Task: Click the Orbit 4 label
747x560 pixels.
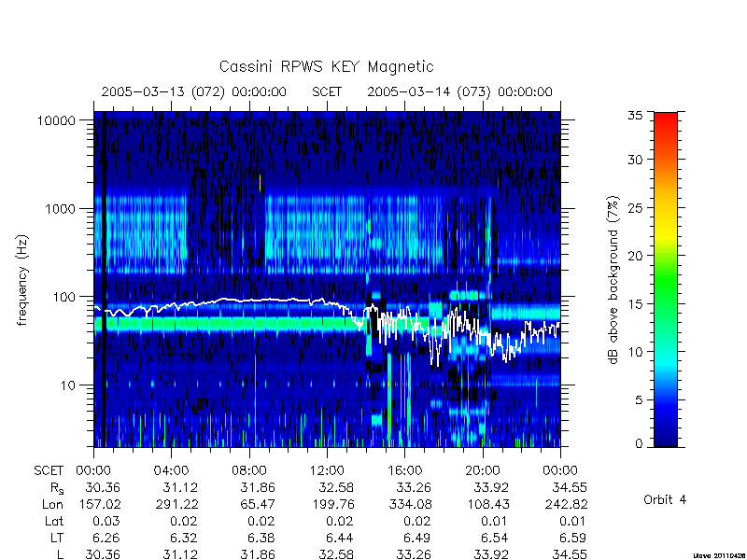Action: [x=665, y=499]
